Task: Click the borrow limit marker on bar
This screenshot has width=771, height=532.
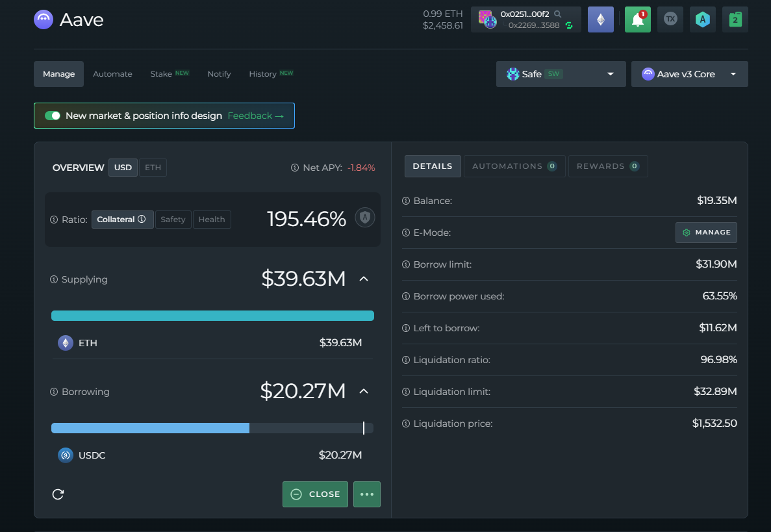Action: tap(364, 428)
